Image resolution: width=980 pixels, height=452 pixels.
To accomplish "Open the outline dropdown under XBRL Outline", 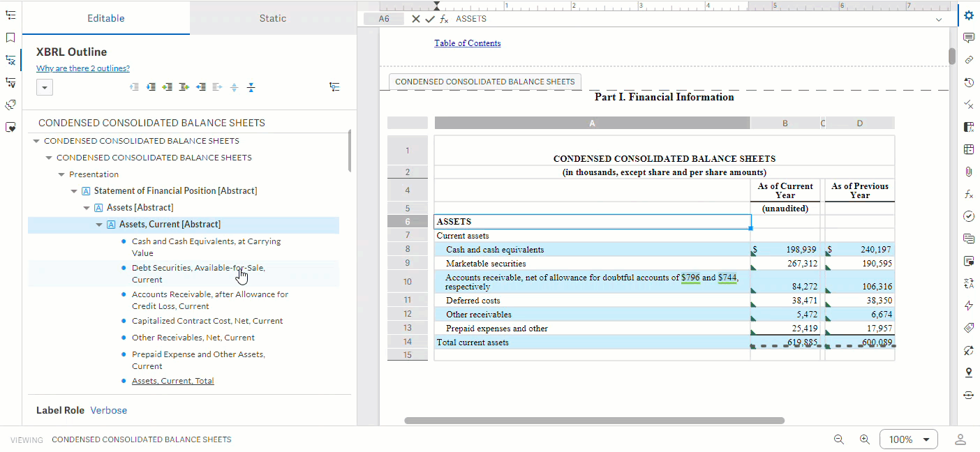I will tap(45, 87).
